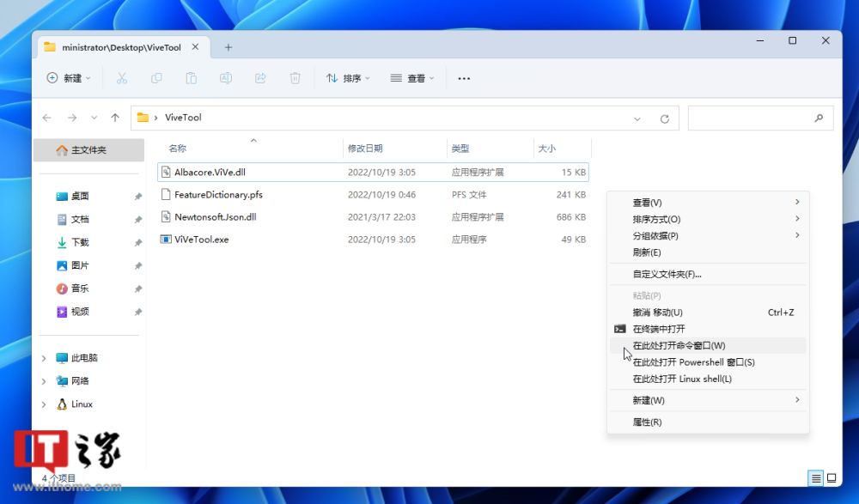Screen dimensions: 859x504
Task: Click the folder icon in address bar
Action: coord(143,118)
